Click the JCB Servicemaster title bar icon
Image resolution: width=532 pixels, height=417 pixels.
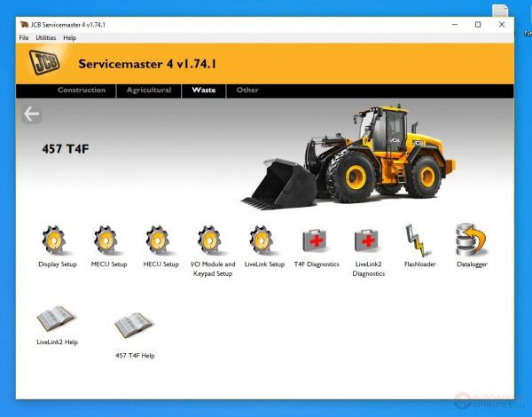24,25
